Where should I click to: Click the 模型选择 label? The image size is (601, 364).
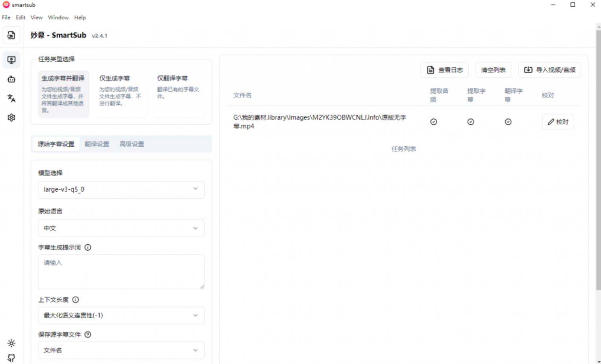[50, 173]
